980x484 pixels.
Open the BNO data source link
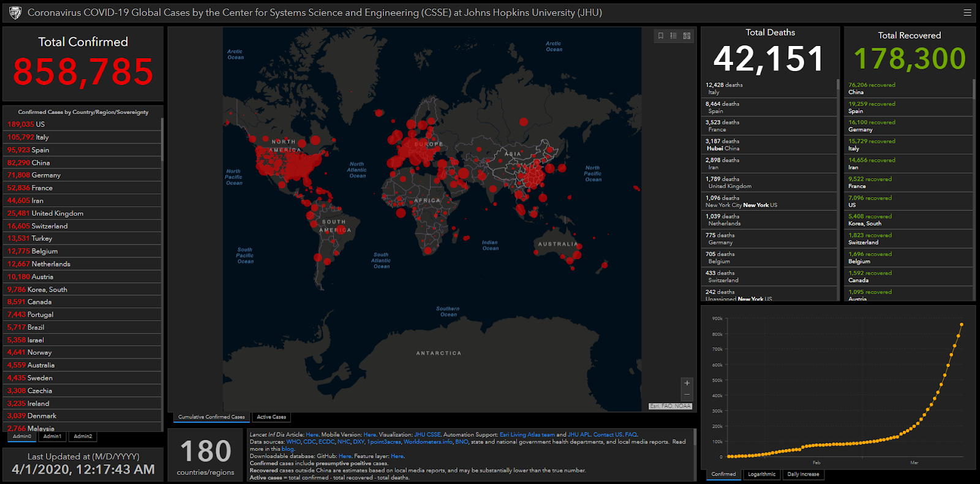tap(462, 442)
